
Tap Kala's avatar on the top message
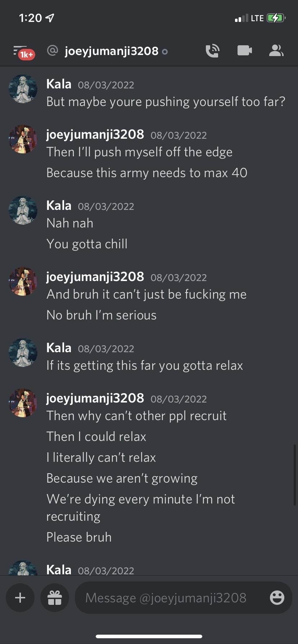(23, 89)
